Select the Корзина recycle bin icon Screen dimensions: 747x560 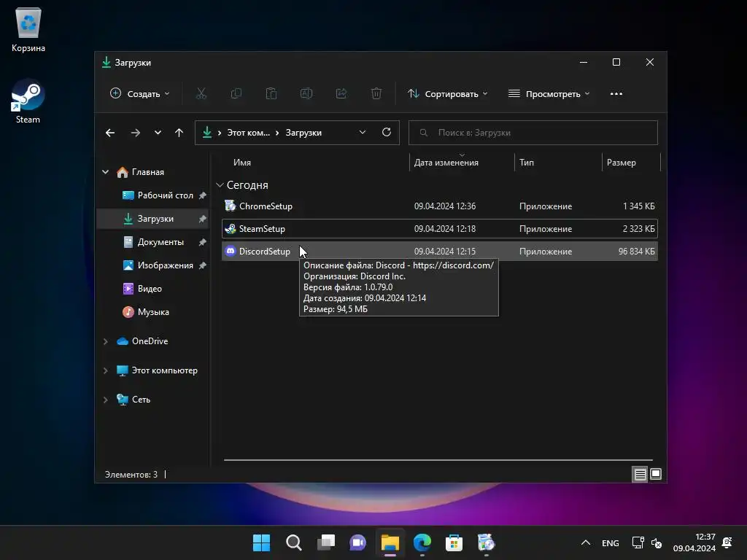pos(28,30)
